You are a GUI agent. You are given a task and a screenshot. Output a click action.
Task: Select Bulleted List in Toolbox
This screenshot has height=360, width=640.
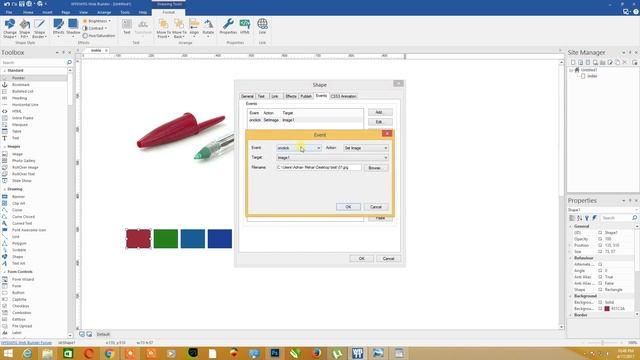(x=22, y=91)
